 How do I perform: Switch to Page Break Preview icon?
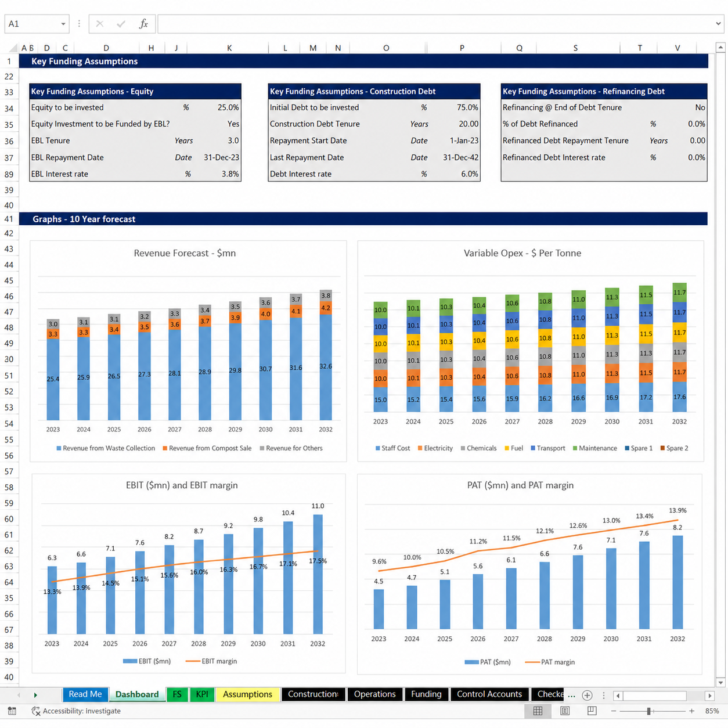(592, 711)
